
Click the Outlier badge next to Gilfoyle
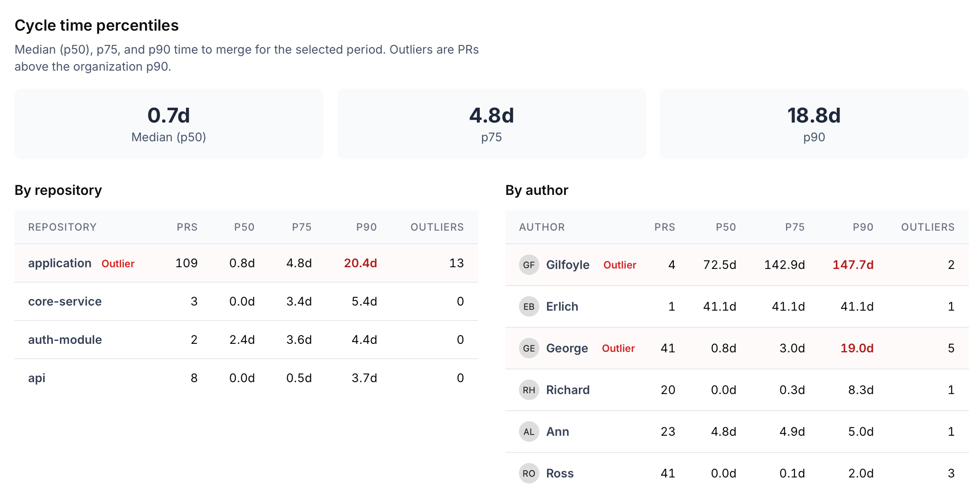pos(620,265)
